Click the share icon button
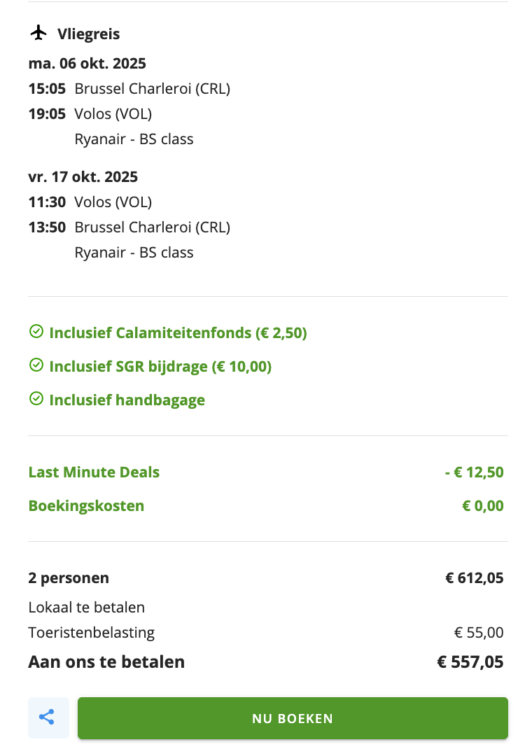This screenshot has width=532, height=756. click(x=48, y=717)
